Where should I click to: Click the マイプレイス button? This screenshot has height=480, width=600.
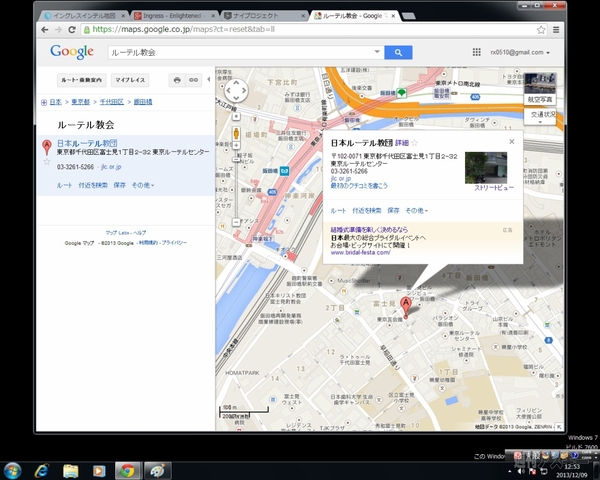pos(130,80)
